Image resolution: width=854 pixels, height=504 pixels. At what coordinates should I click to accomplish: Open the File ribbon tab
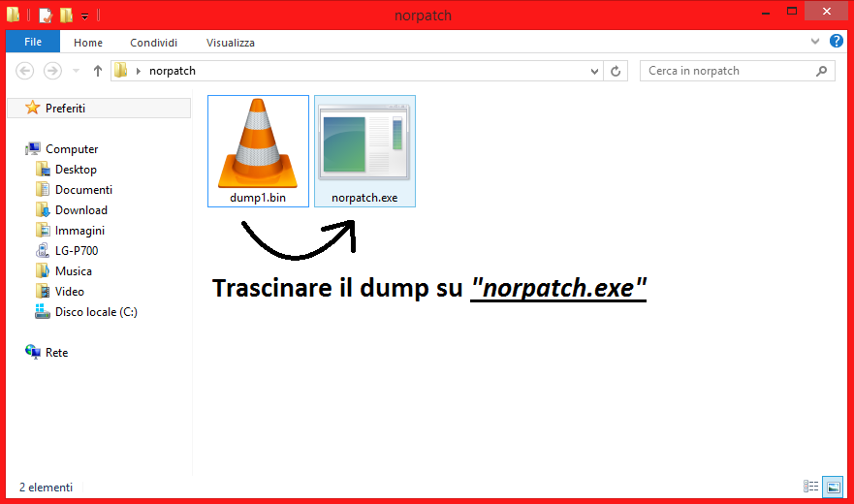[x=33, y=42]
